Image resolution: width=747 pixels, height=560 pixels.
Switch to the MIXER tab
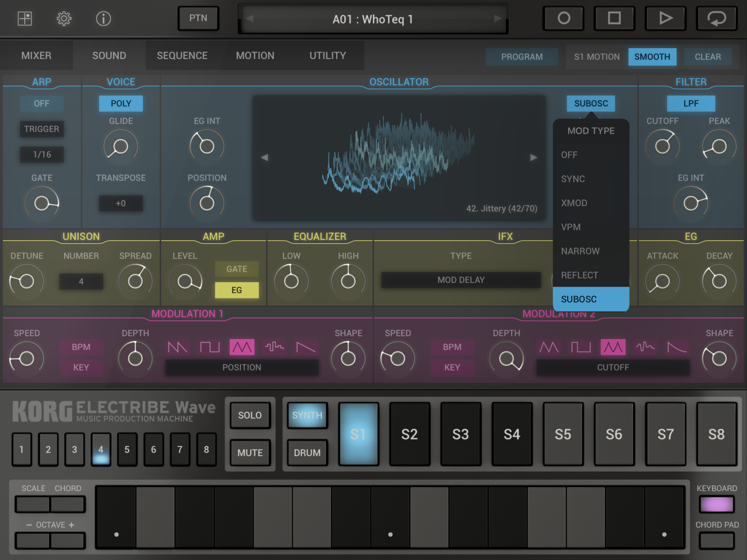tap(36, 55)
